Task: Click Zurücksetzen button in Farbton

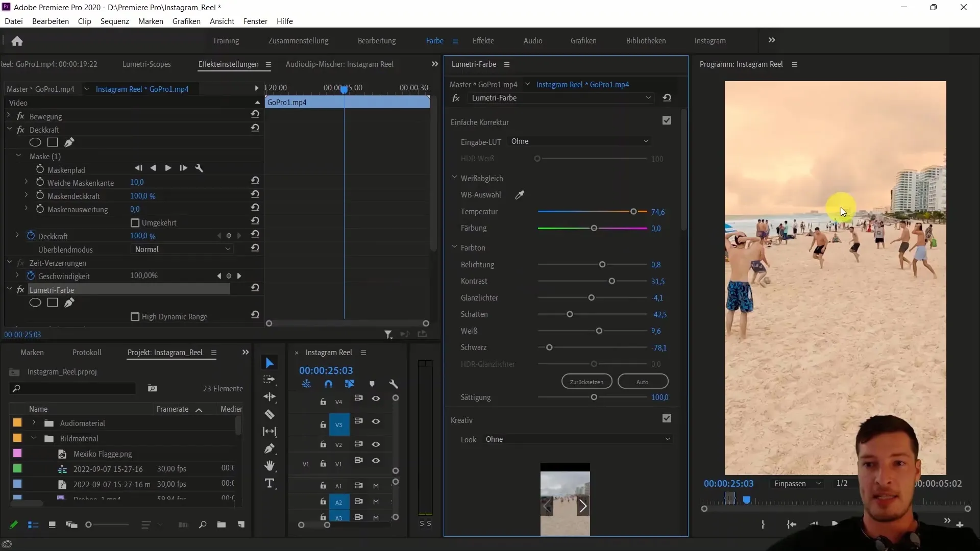Action: pyautogui.click(x=586, y=382)
